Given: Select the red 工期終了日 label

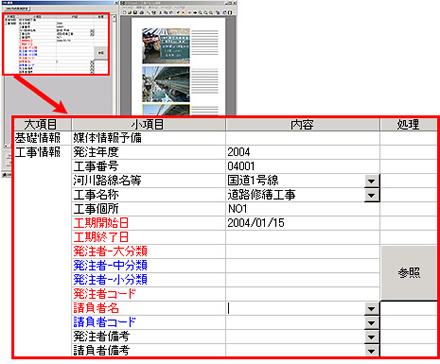Looking at the screenshot, I should [101, 237].
